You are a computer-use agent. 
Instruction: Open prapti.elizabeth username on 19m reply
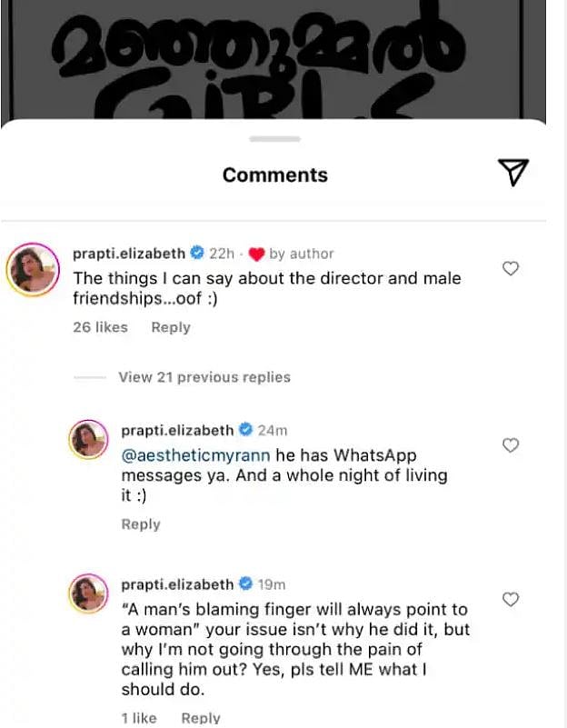coord(177,583)
